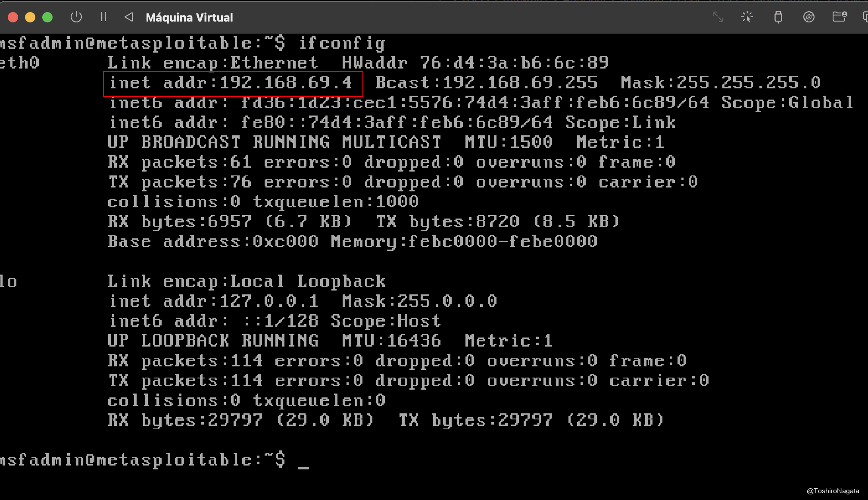Open the shared folder menu

tap(839, 17)
